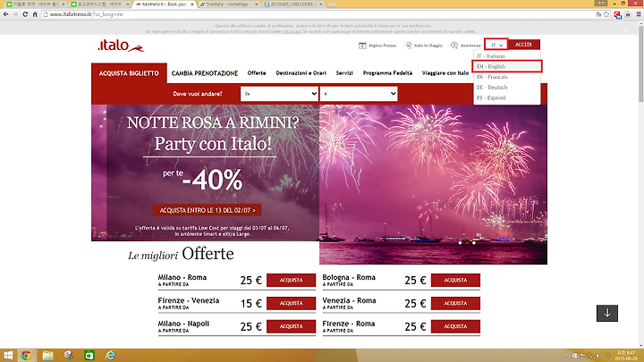Screen dimensions: 644x362
Task: Open the Cambia Prenotazione tab
Action: (x=205, y=73)
